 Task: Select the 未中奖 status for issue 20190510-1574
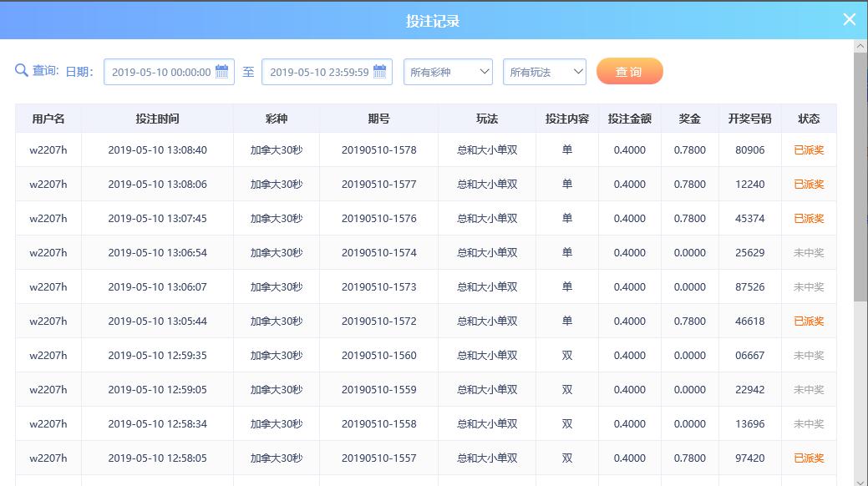click(808, 253)
